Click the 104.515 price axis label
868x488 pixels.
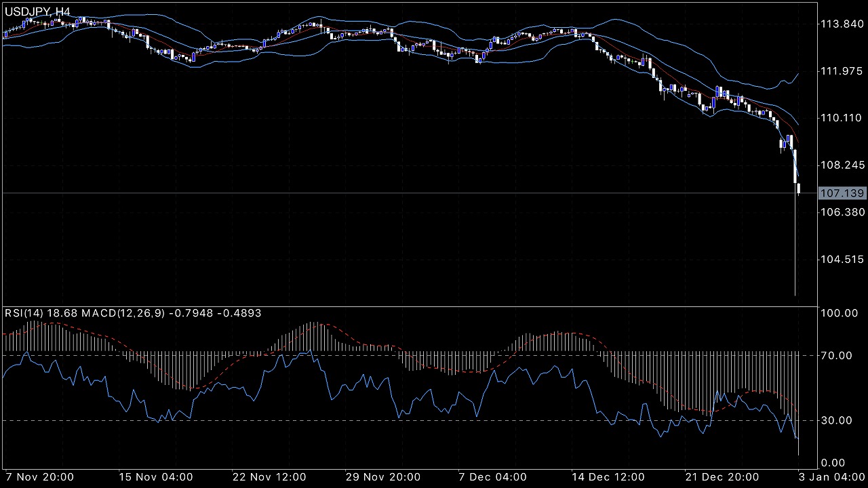[842, 260]
